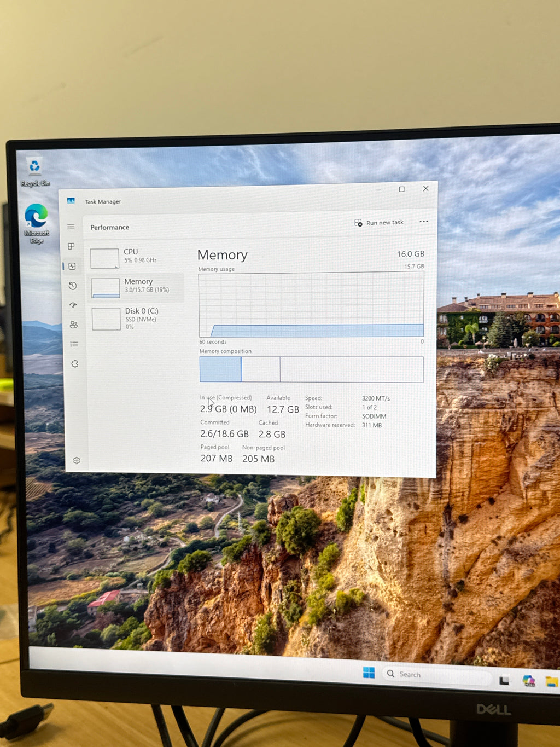
Task: Click the Memory usage graph
Action: (x=311, y=304)
